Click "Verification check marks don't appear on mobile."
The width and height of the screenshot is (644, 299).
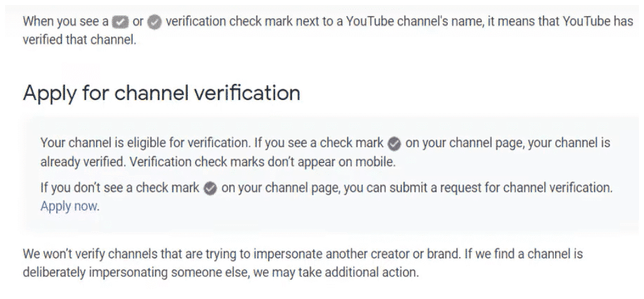pyautogui.click(x=262, y=162)
